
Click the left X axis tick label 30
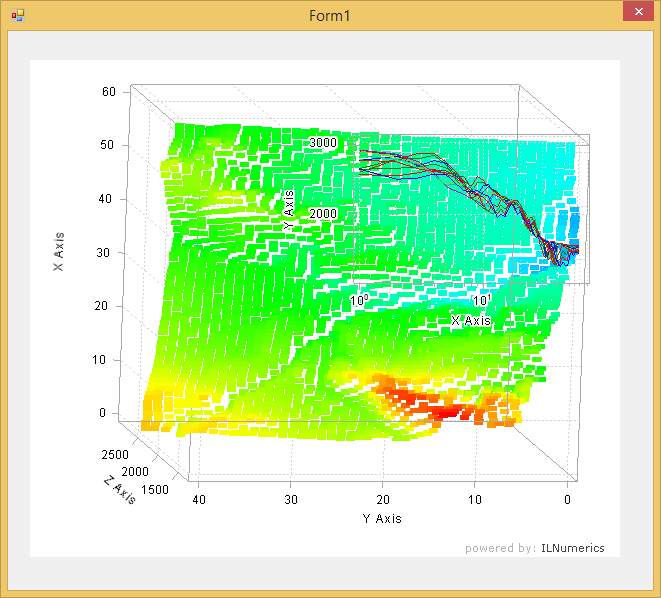(x=103, y=252)
